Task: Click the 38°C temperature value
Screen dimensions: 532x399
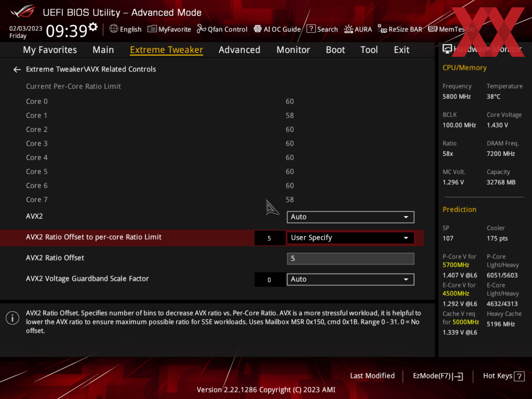Action: point(493,96)
